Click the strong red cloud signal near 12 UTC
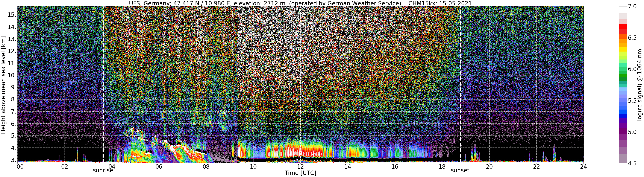Viewport: 644px width, 177px height. point(300,151)
